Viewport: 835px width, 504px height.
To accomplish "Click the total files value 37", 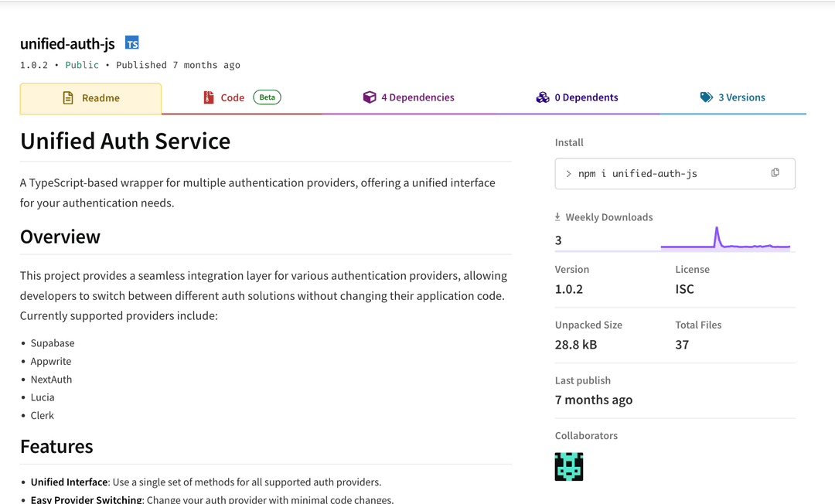I will tap(682, 344).
